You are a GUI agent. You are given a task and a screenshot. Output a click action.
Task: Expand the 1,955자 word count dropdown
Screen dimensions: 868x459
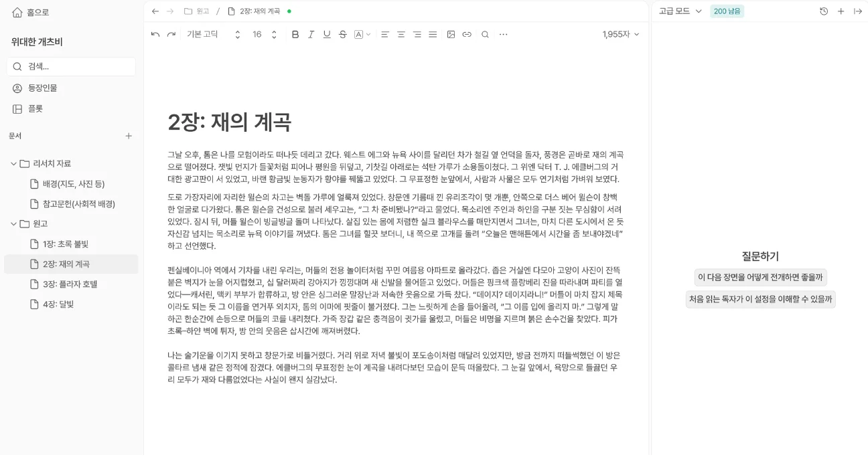tap(621, 34)
